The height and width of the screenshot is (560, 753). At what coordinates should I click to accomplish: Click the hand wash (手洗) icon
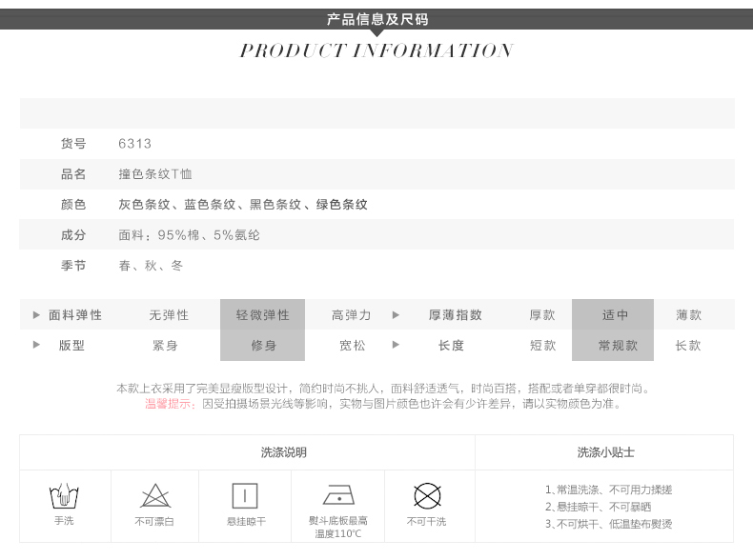click(64, 495)
